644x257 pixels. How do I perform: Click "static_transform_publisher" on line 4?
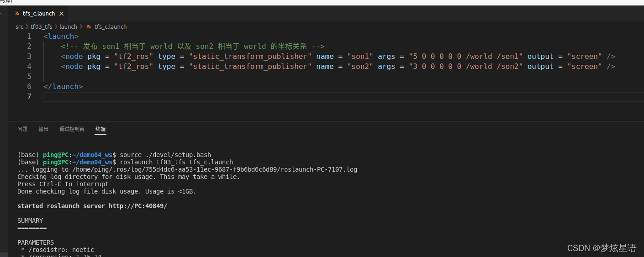249,67
